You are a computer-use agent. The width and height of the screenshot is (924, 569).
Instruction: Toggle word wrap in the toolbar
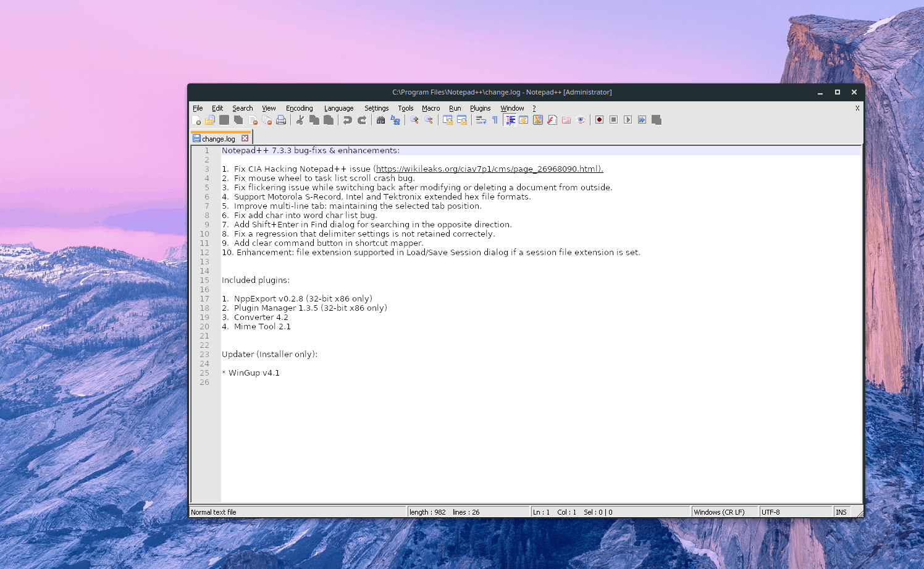click(481, 120)
